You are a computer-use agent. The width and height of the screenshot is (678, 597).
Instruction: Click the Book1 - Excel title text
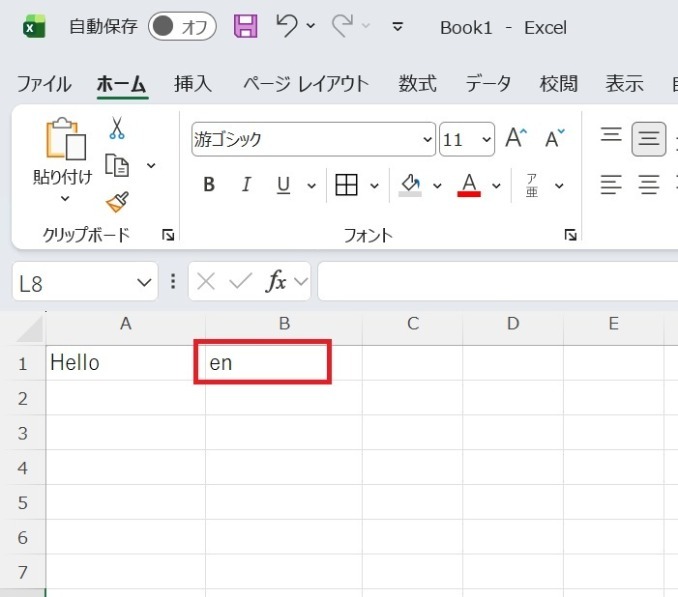point(503,28)
